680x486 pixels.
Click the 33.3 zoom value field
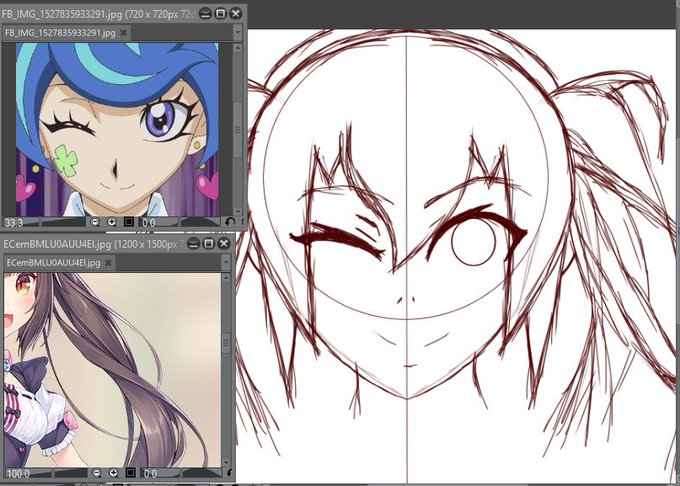pyautogui.click(x=20, y=223)
